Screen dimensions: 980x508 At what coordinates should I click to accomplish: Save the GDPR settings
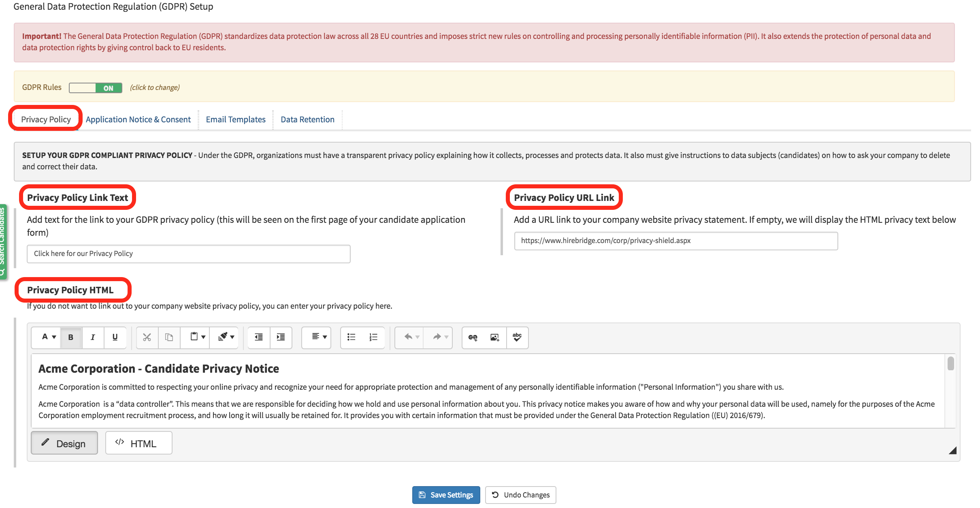tap(446, 495)
